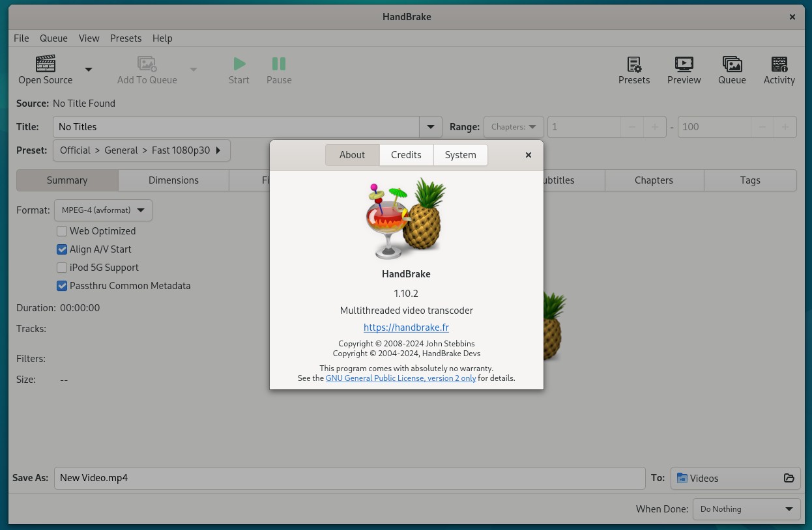Click the folder-open icon in destination button
Image resolution: width=812 pixels, height=530 pixels.
click(789, 478)
